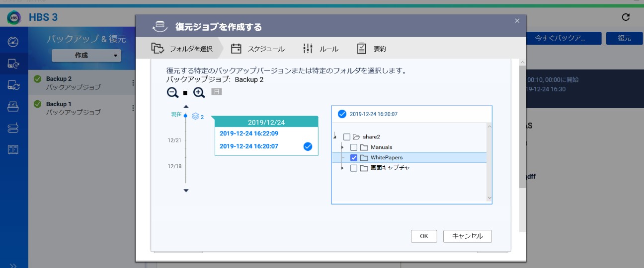Open the 作成 dropdown button

[x=86, y=56]
